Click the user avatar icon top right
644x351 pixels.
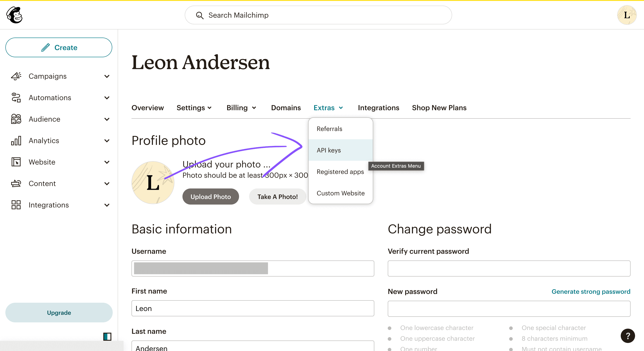(627, 15)
